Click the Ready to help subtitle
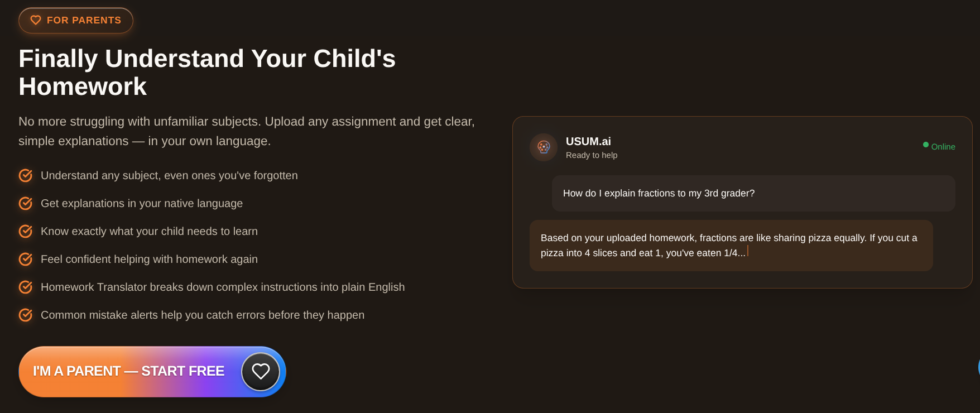 [592, 155]
